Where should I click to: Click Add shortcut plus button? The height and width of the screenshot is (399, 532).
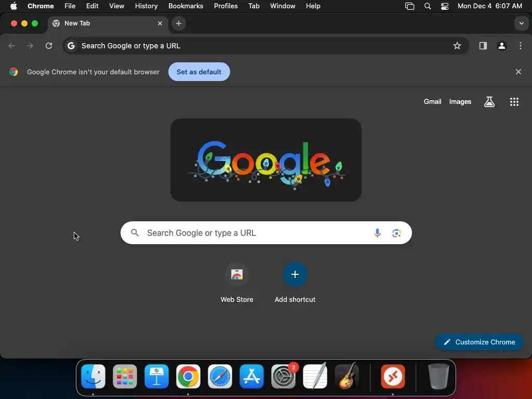point(295,274)
